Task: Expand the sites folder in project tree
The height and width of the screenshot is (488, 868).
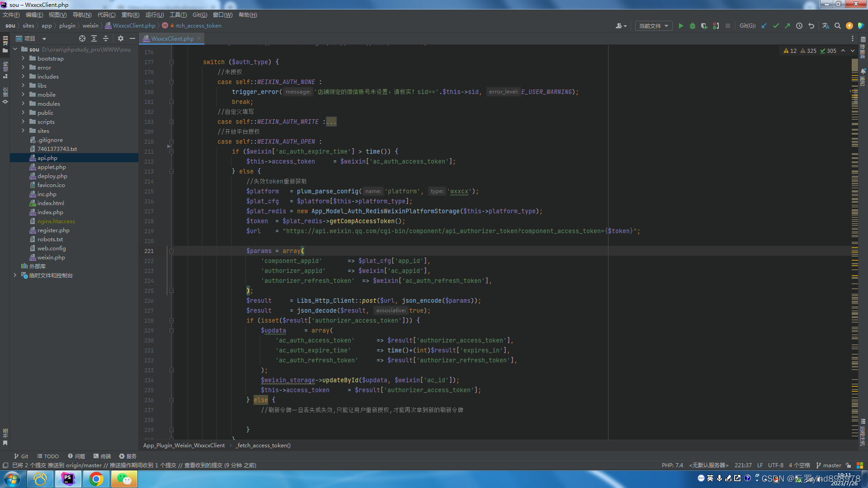Action: [x=23, y=131]
